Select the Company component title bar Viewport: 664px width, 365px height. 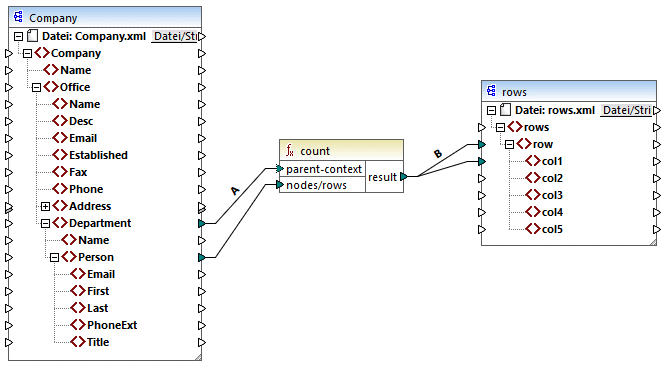point(105,18)
